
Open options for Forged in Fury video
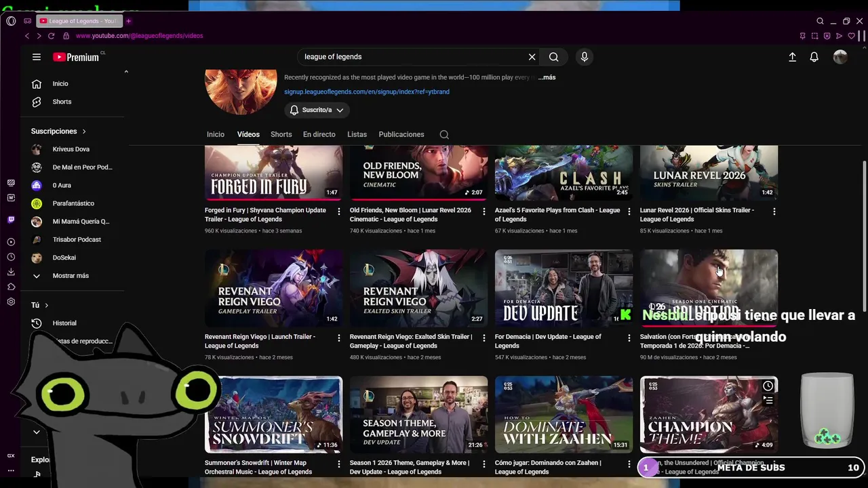[339, 211]
